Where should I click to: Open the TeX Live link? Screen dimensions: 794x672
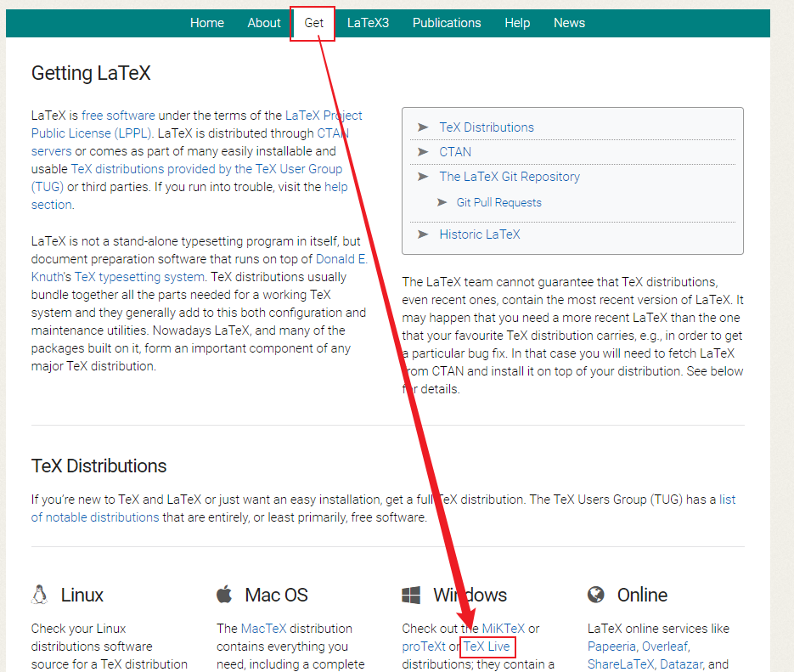tap(487, 647)
